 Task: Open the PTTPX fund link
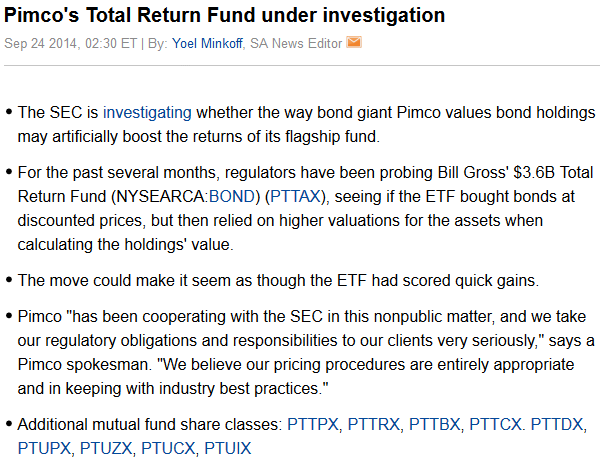pyautogui.click(x=313, y=424)
